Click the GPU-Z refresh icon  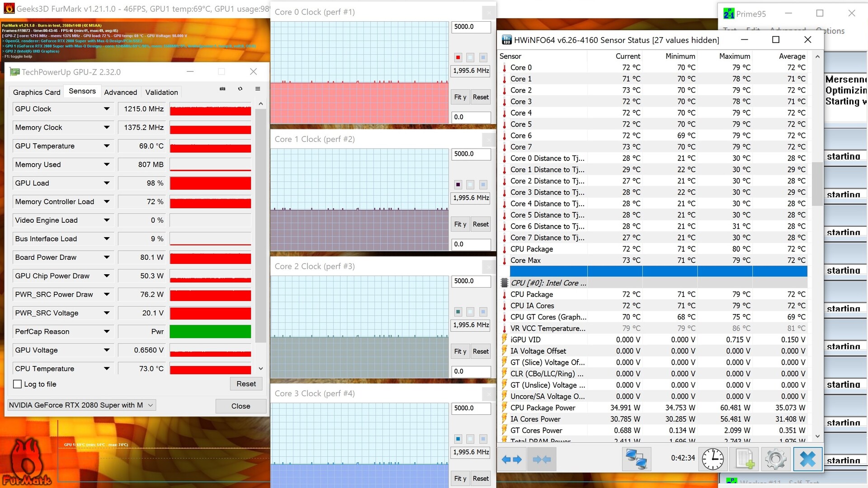pyautogui.click(x=240, y=89)
